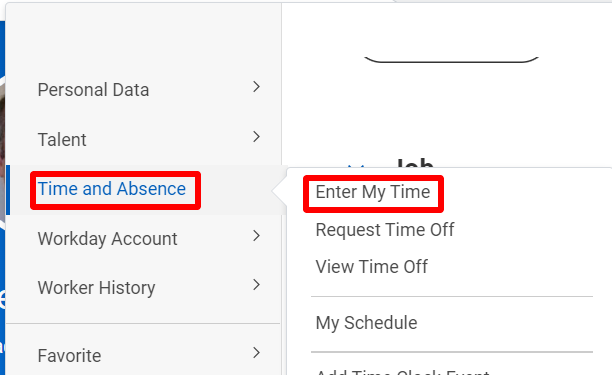Select Time and Absence in side menu
The height and width of the screenshot is (375, 612).
click(112, 189)
